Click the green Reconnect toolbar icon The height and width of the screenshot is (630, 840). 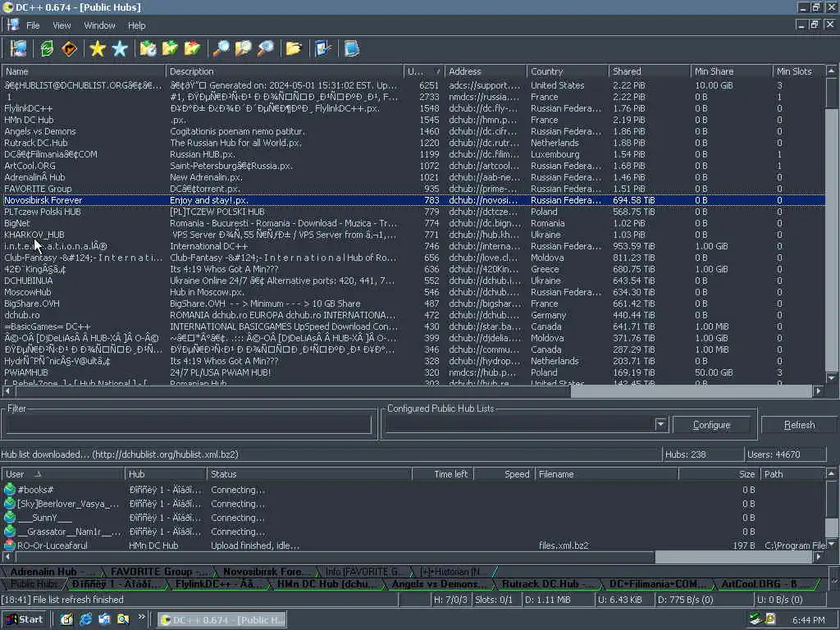47,48
